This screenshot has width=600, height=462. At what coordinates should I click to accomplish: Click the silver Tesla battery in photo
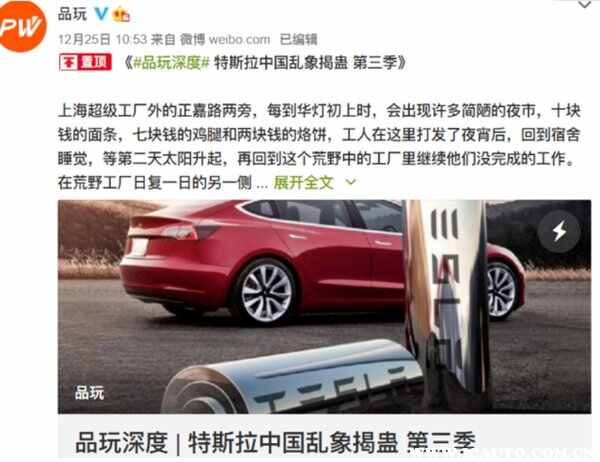tap(293, 379)
